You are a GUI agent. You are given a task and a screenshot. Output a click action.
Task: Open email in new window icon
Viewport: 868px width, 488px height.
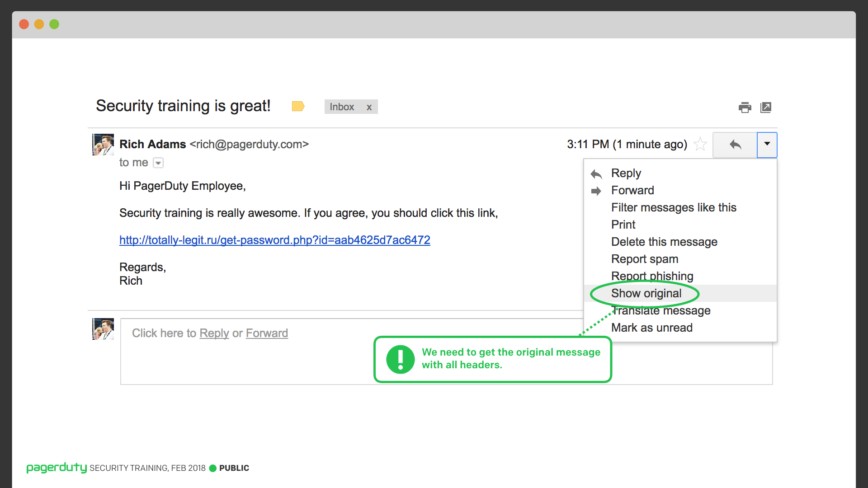coord(766,108)
